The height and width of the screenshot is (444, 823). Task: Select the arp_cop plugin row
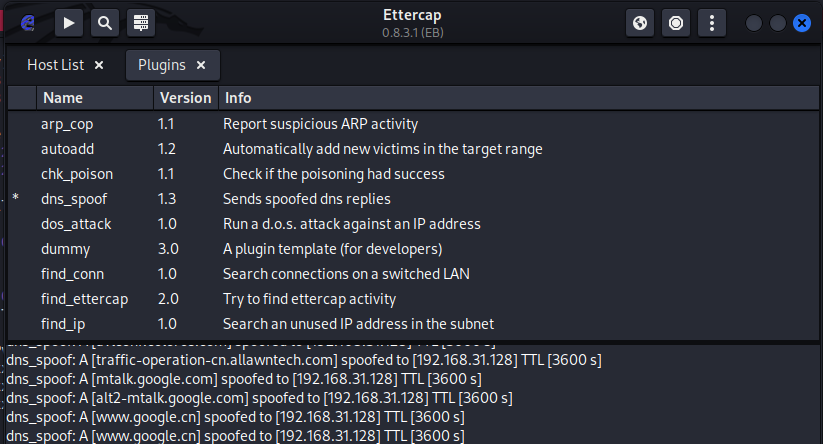(x=413, y=124)
